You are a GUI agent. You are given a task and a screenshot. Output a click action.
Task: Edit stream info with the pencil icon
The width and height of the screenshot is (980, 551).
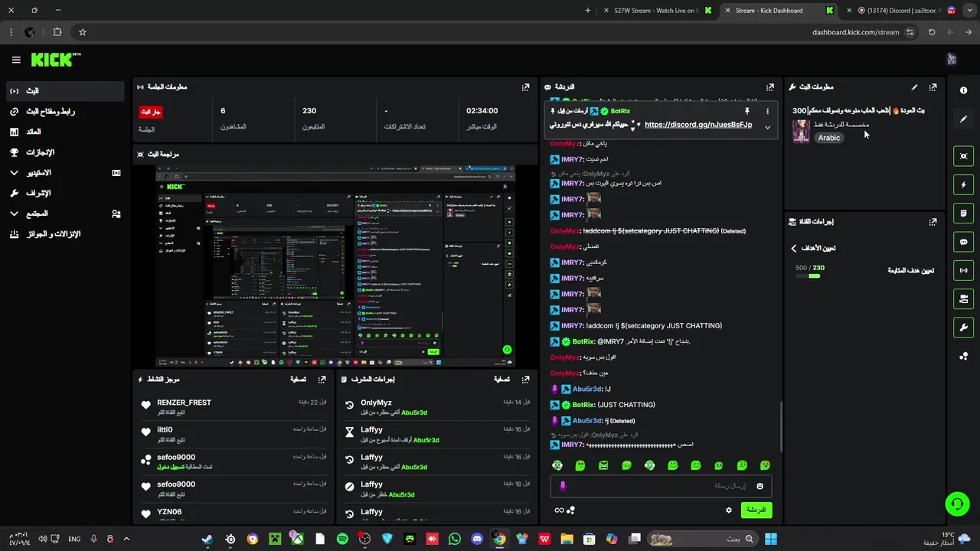(x=914, y=87)
